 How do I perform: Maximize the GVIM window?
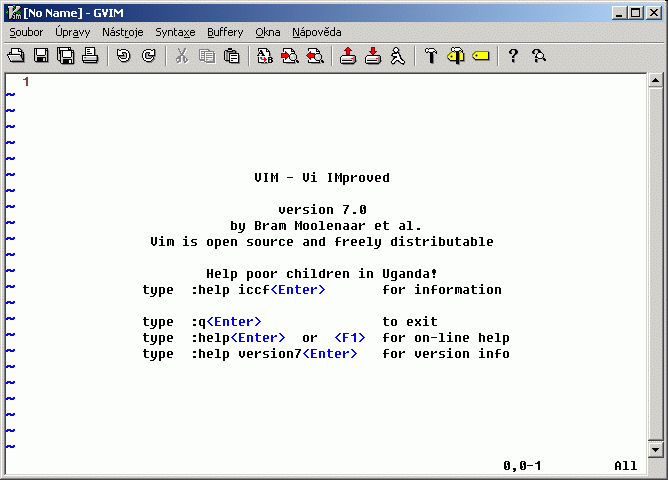(635, 13)
